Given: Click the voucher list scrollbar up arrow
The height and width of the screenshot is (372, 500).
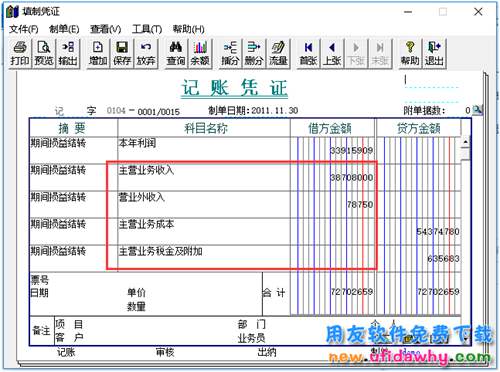Looking at the screenshot, I should pos(465,142).
